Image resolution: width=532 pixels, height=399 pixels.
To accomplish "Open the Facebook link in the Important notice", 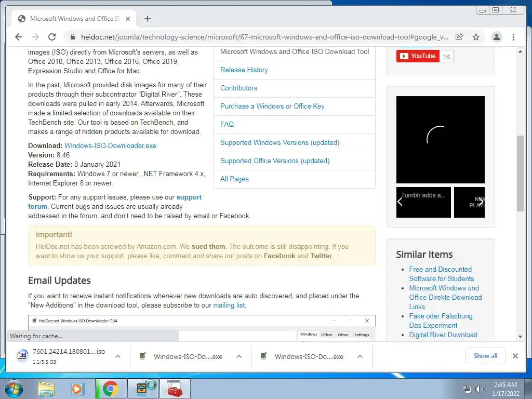I will point(279,256).
